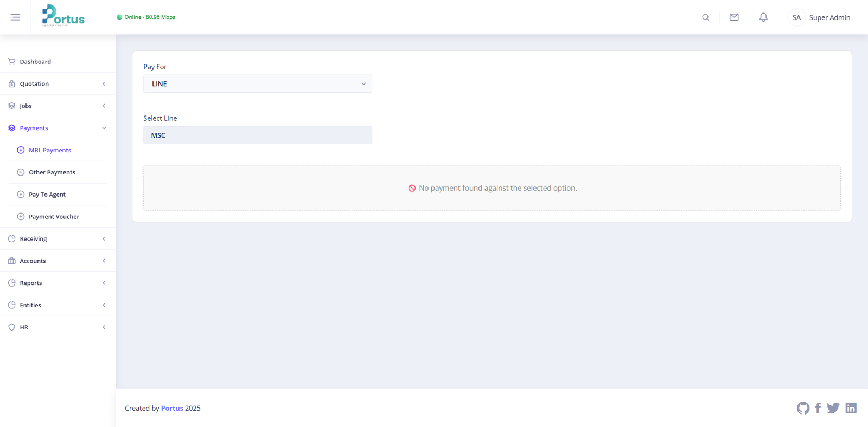Click the Portus logo

[63, 16]
